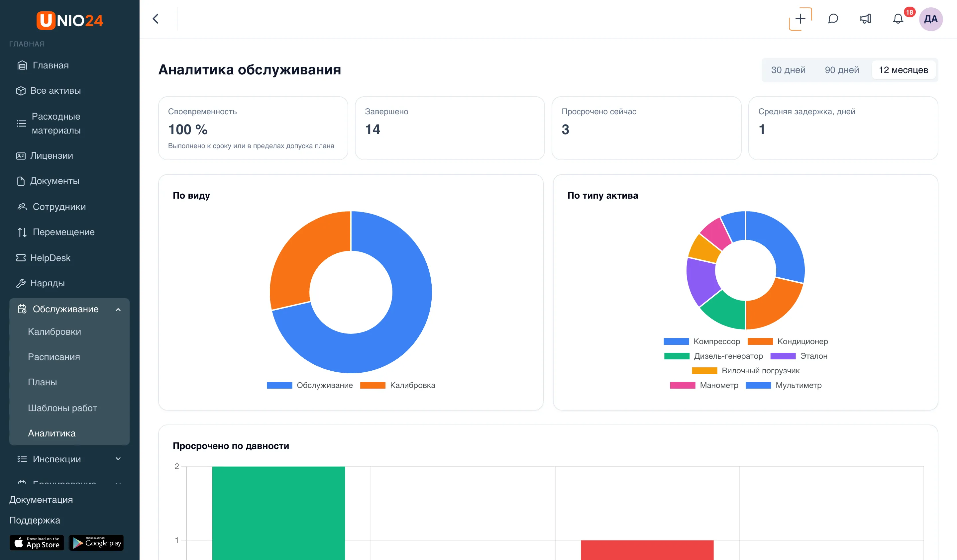Open the notifications bell icon

(x=898, y=19)
